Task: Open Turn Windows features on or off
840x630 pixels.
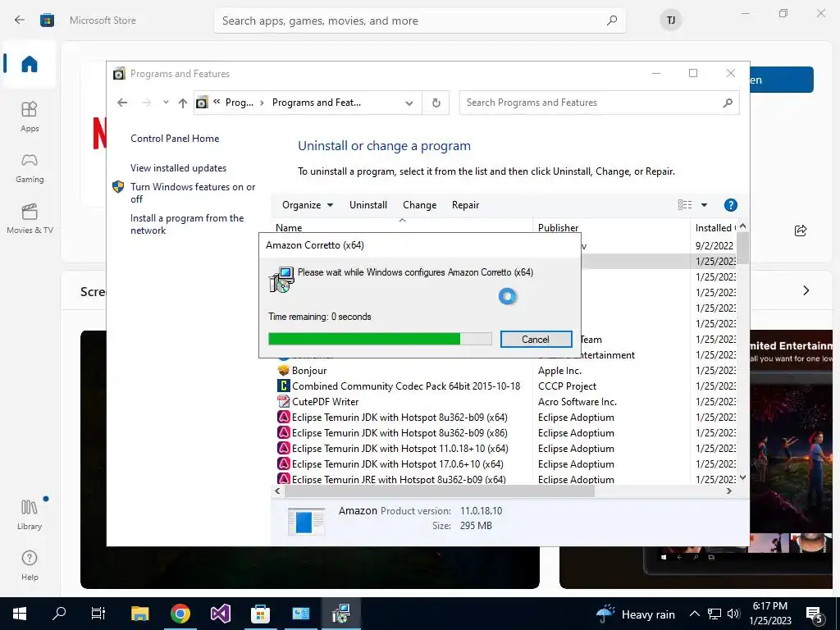Action: pyautogui.click(x=193, y=193)
